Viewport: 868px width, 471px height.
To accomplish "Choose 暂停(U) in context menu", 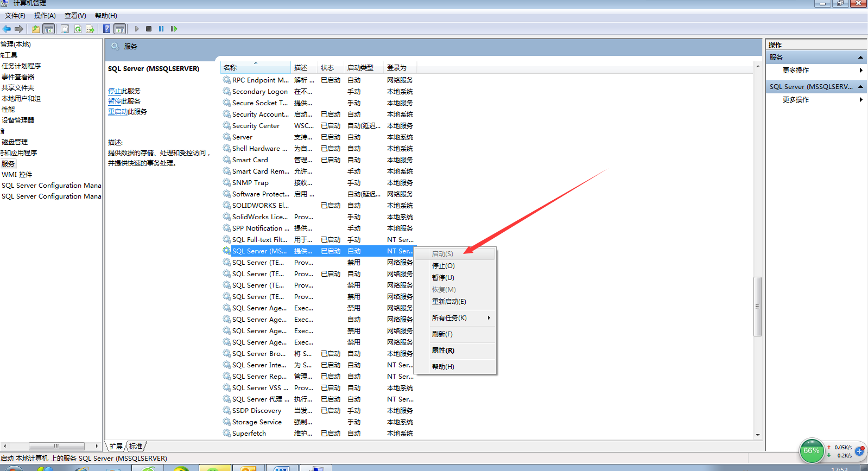I will tap(455, 277).
